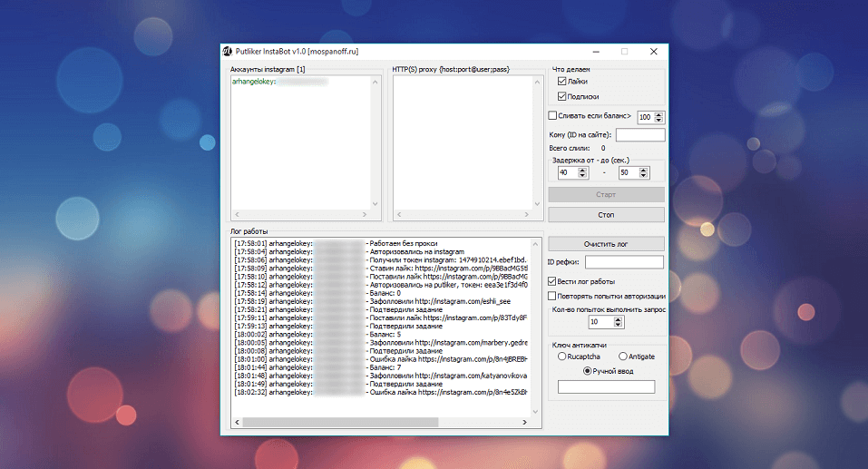Click the maximum delay field showing 50
The image size is (868, 469).
tap(629, 172)
